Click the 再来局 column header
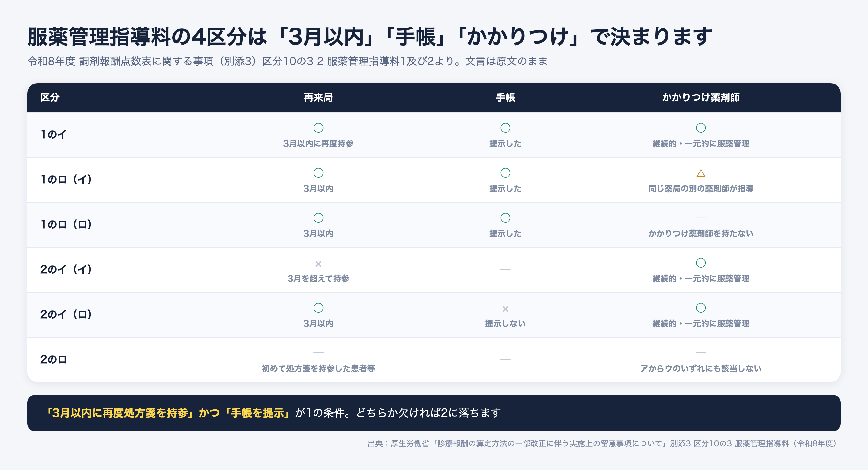868x470 pixels. [x=318, y=98]
